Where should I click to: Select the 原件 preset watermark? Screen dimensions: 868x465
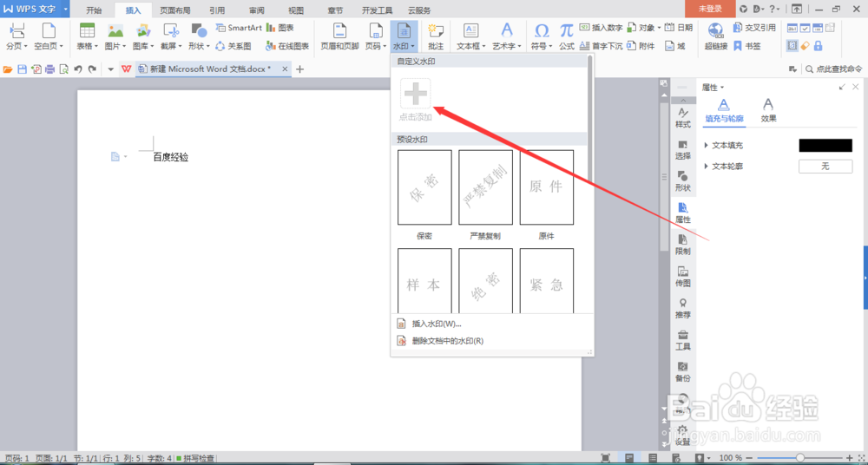point(546,187)
